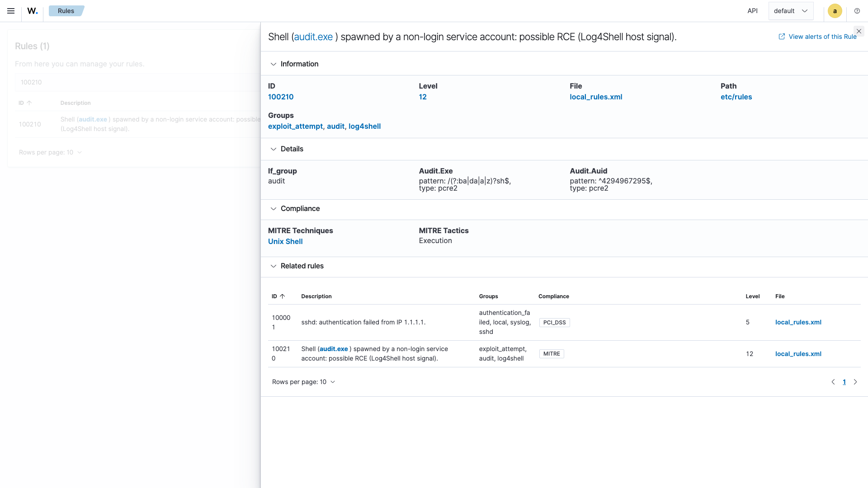Click the Level column header
Viewport: 868px width, 488px height.
(752, 296)
